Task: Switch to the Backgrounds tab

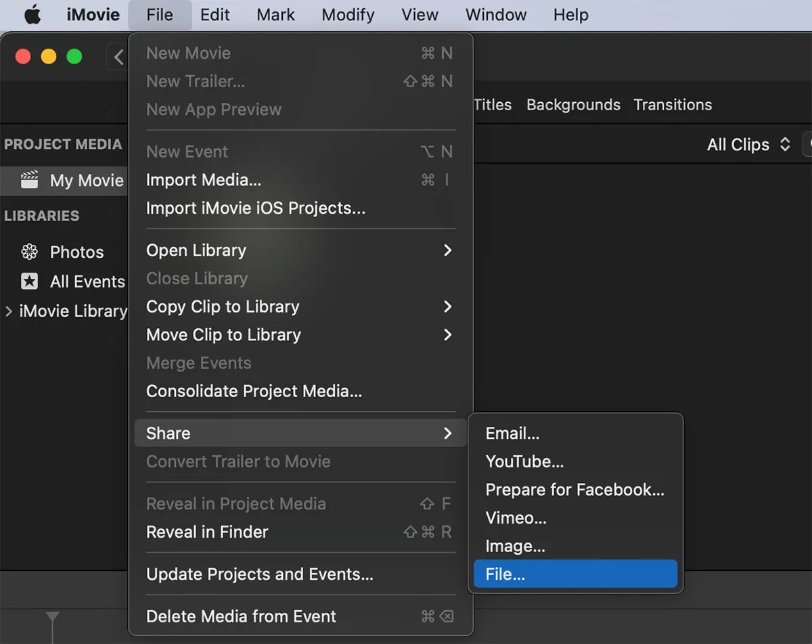Action: [x=572, y=105]
